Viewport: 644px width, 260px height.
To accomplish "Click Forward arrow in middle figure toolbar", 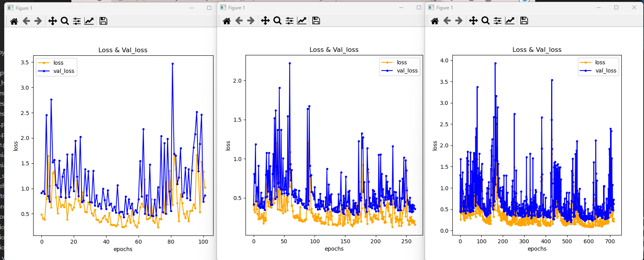I will [251, 21].
